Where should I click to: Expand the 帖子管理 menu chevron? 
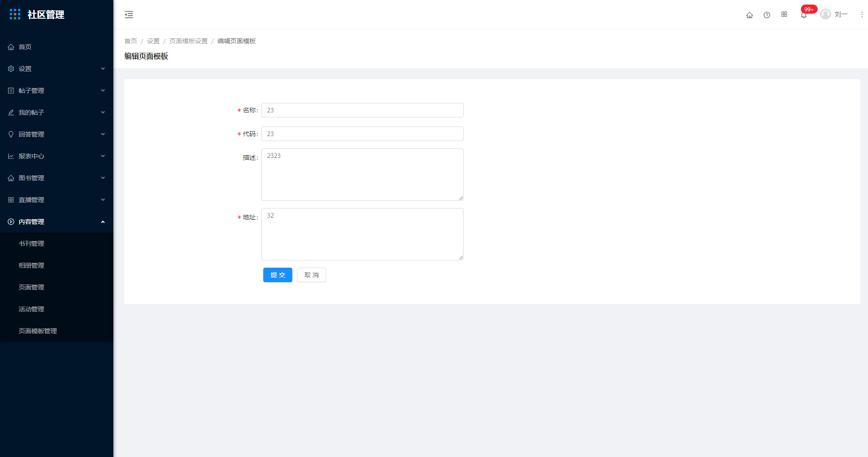103,91
